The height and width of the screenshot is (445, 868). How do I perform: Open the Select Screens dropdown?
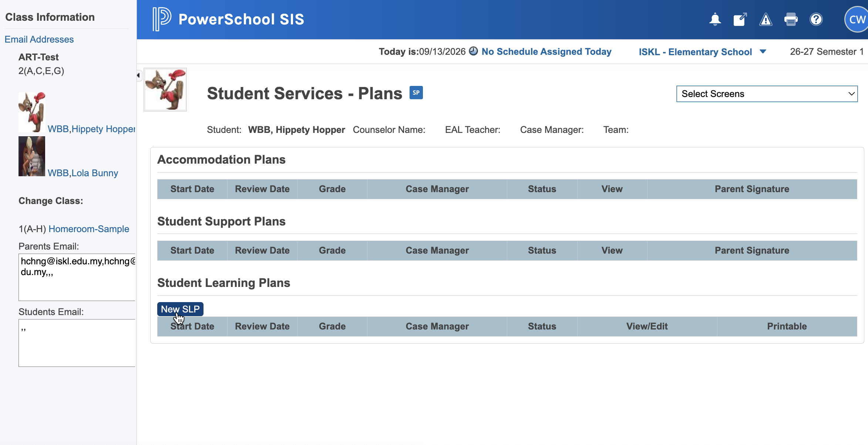coord(767,94)
